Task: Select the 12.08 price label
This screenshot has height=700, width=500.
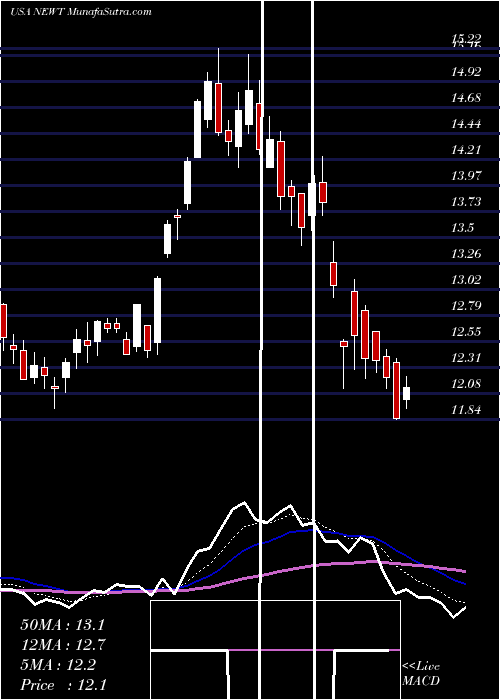Action: 466,383
